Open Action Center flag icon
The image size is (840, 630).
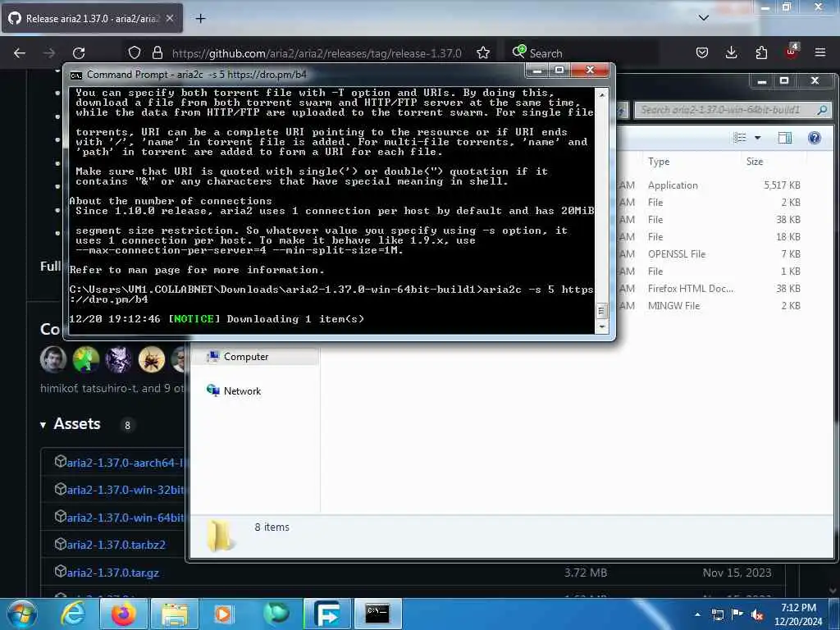pos(737,614)
